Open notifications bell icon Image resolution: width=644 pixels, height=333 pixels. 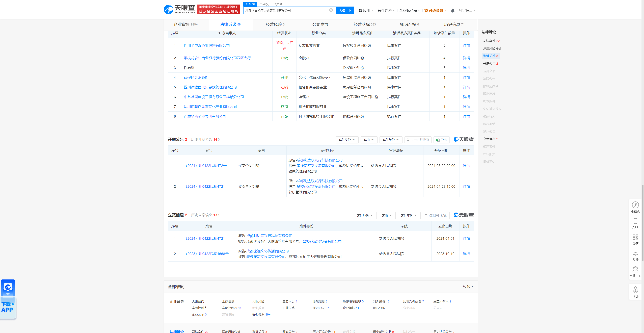coord(452,11)
